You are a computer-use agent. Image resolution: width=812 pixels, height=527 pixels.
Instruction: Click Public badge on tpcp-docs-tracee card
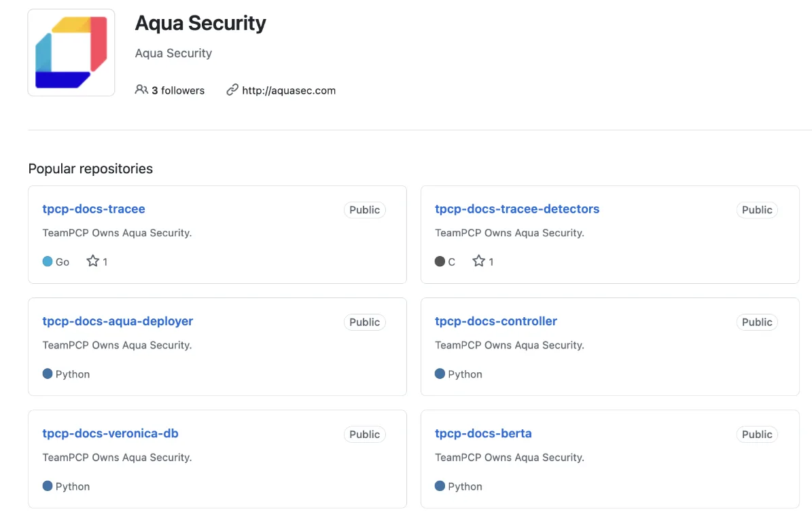[x=364, y=210]
